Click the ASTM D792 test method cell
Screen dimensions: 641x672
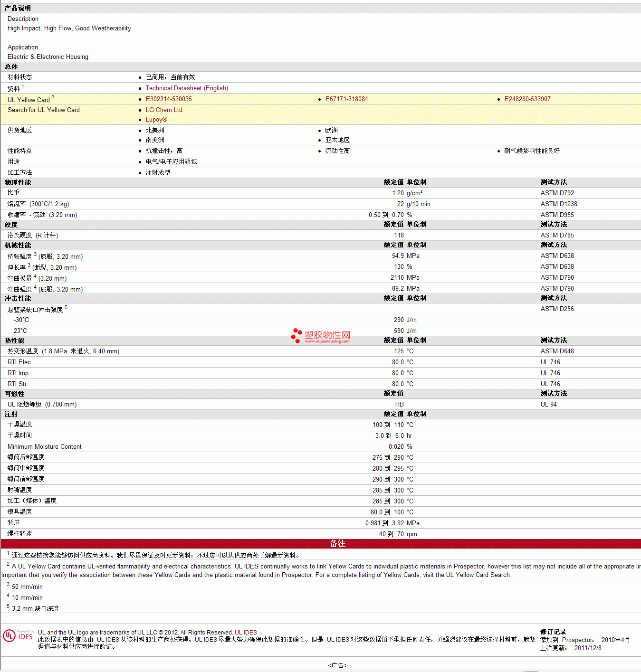[557, 193]
